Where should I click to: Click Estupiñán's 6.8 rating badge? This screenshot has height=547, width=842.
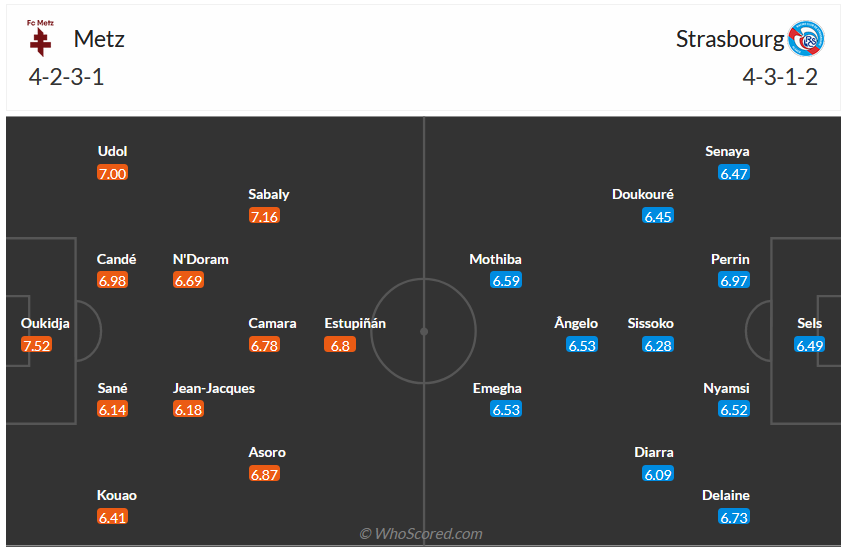point(340,345)
